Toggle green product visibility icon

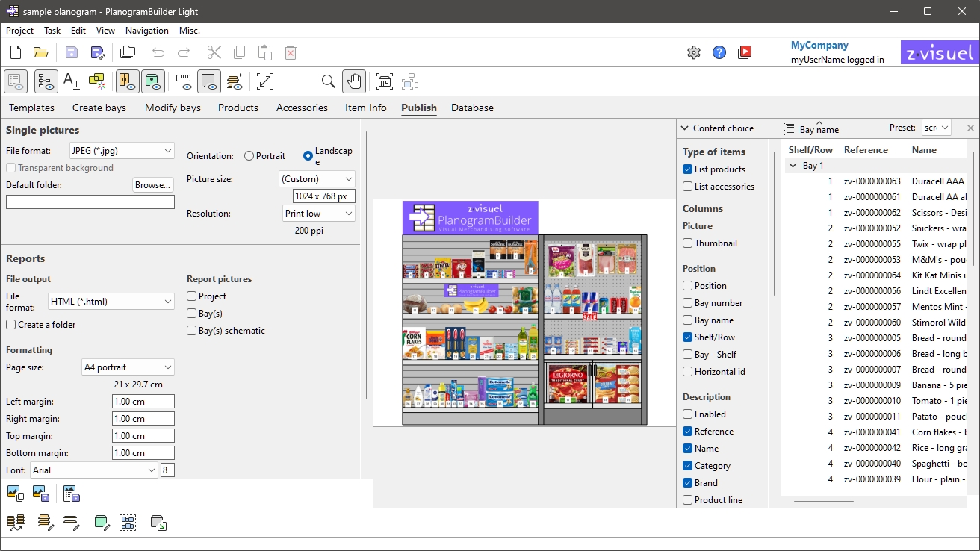point(153,81)
